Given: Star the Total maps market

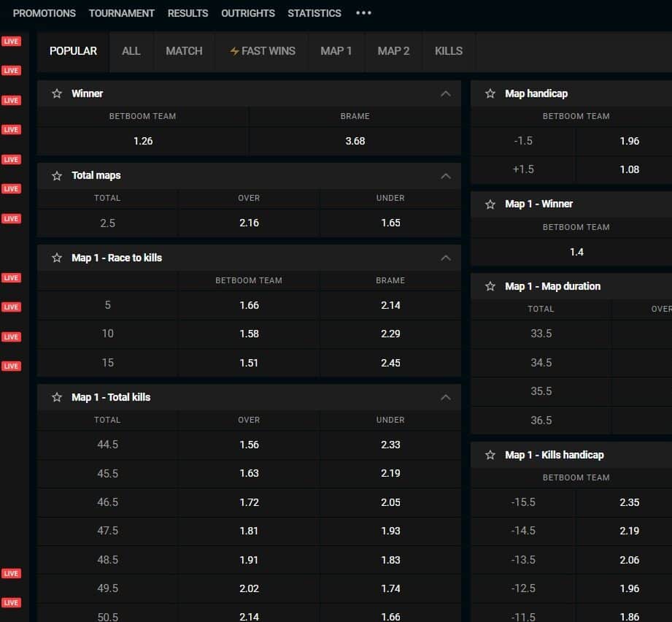Looking at the screenshot, I should tap(57, 176).
